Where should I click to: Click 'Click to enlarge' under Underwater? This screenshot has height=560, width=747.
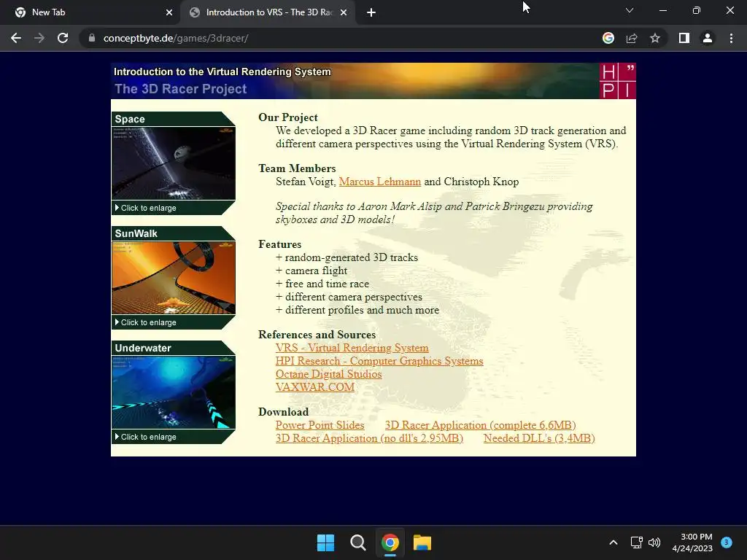148,437
